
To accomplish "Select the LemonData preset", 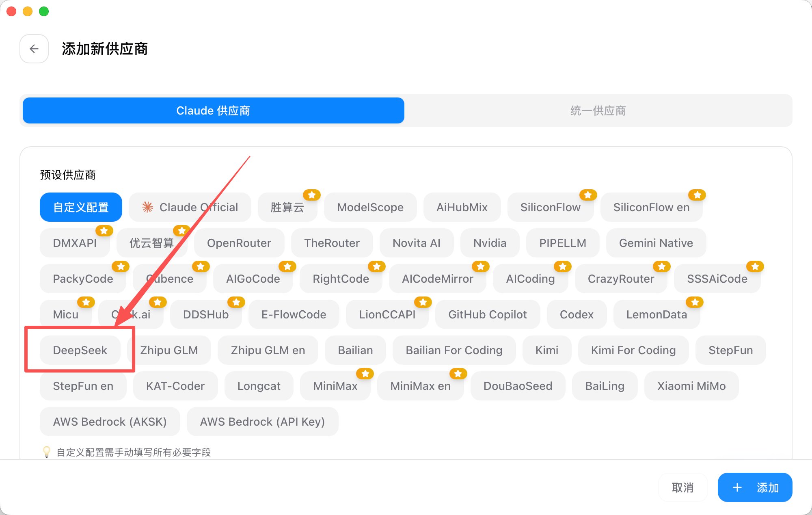I will pos(657,314).
